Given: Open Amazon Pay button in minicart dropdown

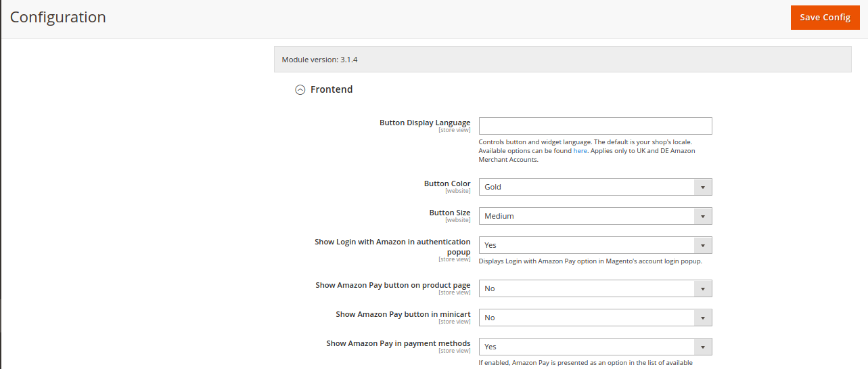Looking at the screenshot, I should tap(595, 318).
